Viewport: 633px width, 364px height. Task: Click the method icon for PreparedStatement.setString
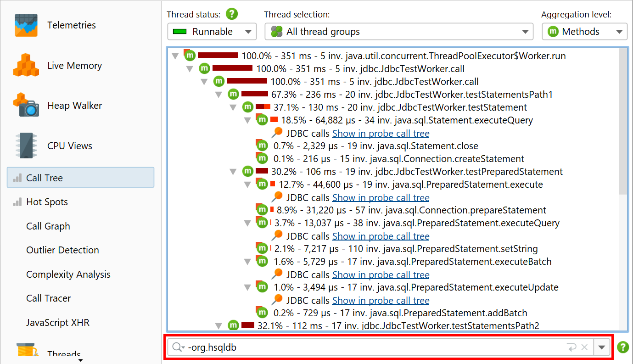click(262, 248)
